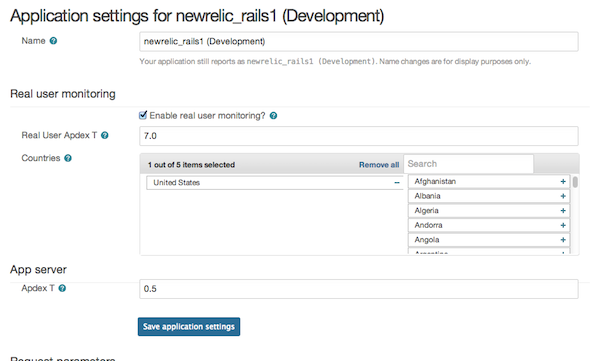Viewport: 600px width, 361px height.
Task: Focus the application Name input field
Action: pos(359,41)
